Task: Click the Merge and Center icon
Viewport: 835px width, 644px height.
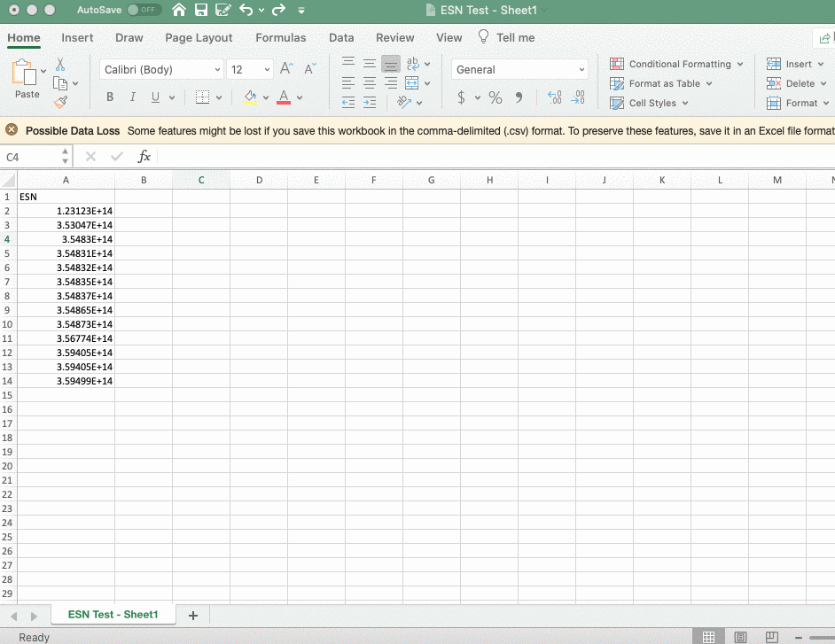Action: pos(411,83)
